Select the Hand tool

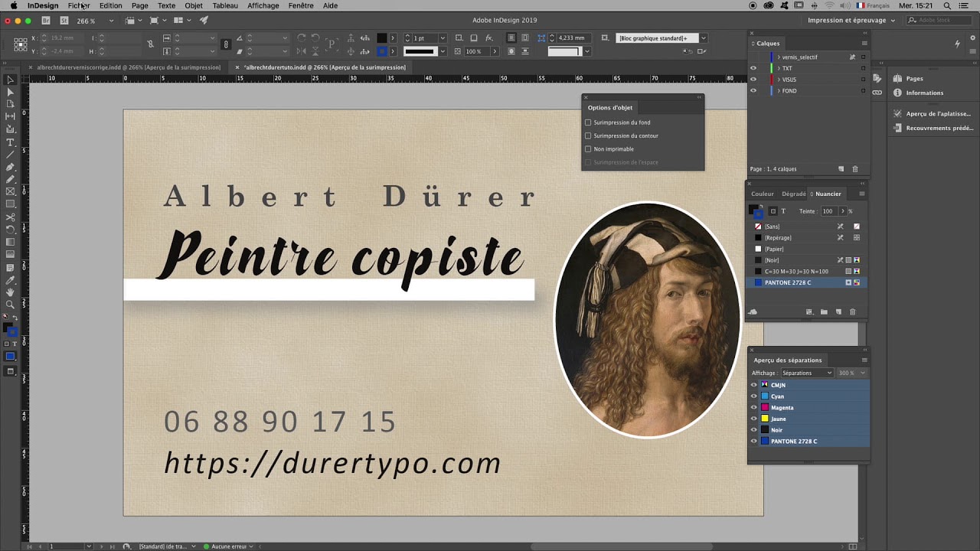(x=10, y=292)
